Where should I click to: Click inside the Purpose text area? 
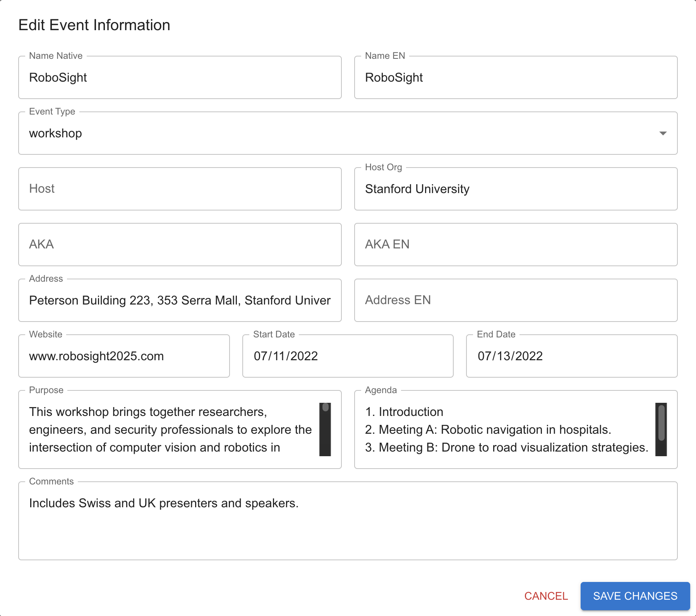click(170, 429)
